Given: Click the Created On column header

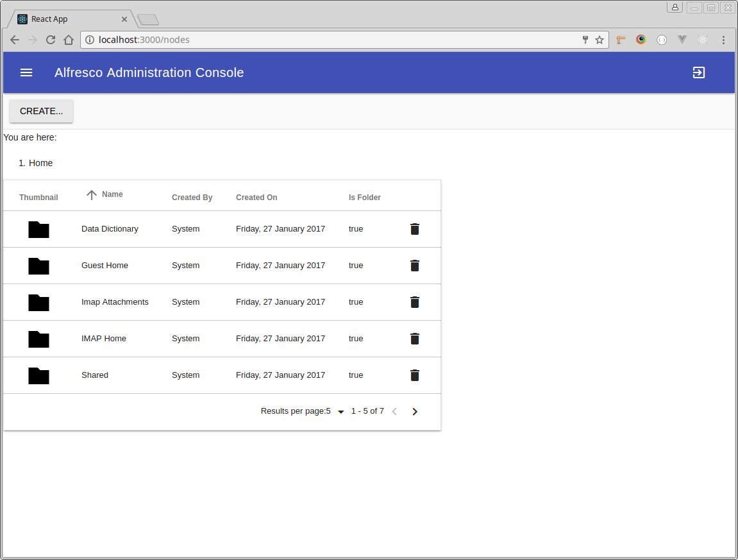Looking at the screenshot, I should (256, 198).
